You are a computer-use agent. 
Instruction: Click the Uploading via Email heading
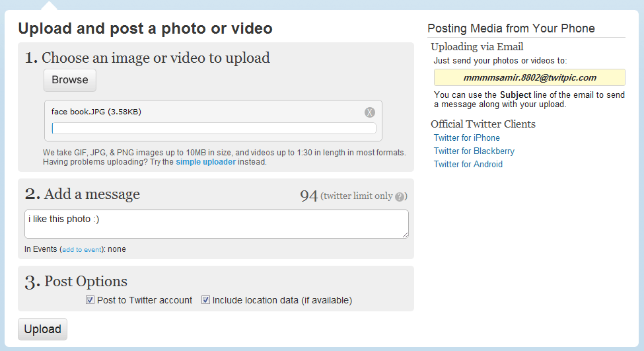click(477, 47)
